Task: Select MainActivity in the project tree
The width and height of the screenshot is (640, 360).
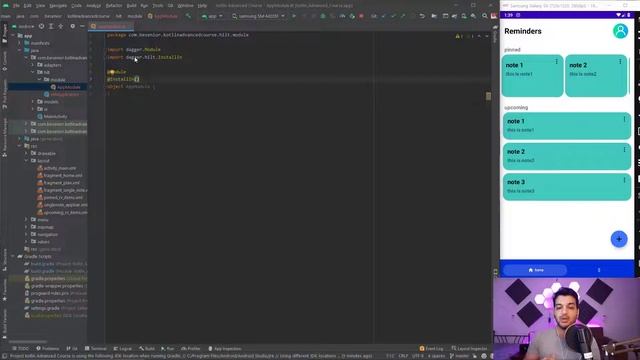Action: pyautogui.click(x=52, y=116)
